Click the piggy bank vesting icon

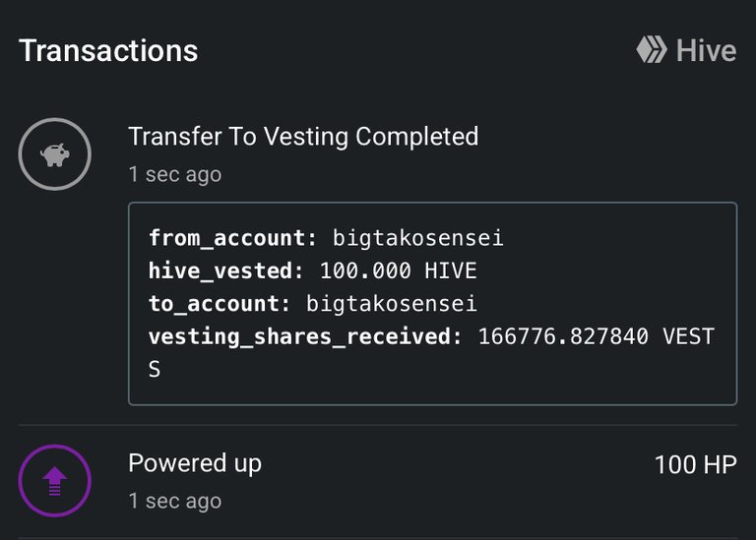(55, 154)
